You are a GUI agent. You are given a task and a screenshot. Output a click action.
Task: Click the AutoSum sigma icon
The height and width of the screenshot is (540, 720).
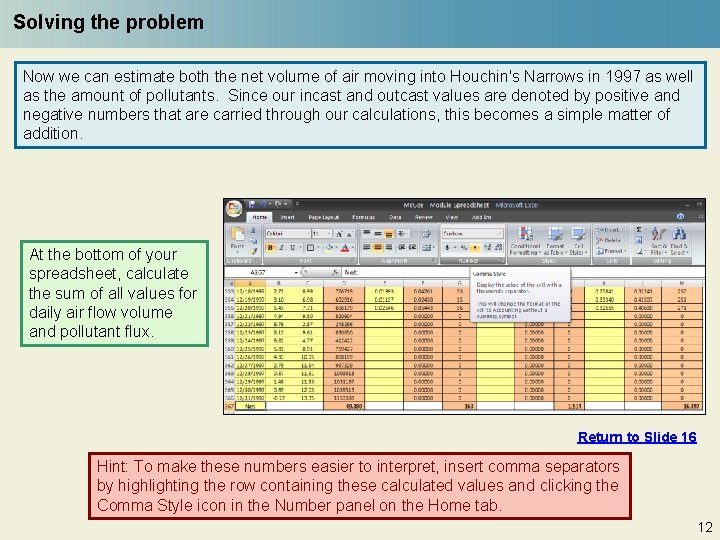pos(639,230)
